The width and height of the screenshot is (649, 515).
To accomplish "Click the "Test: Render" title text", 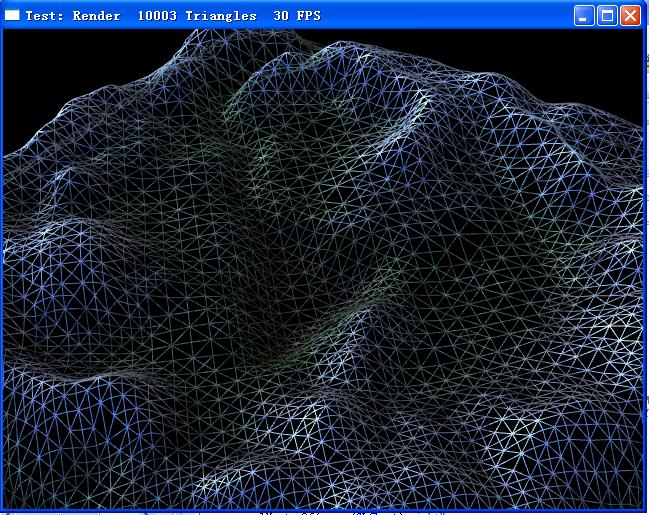I will [73, 16].
